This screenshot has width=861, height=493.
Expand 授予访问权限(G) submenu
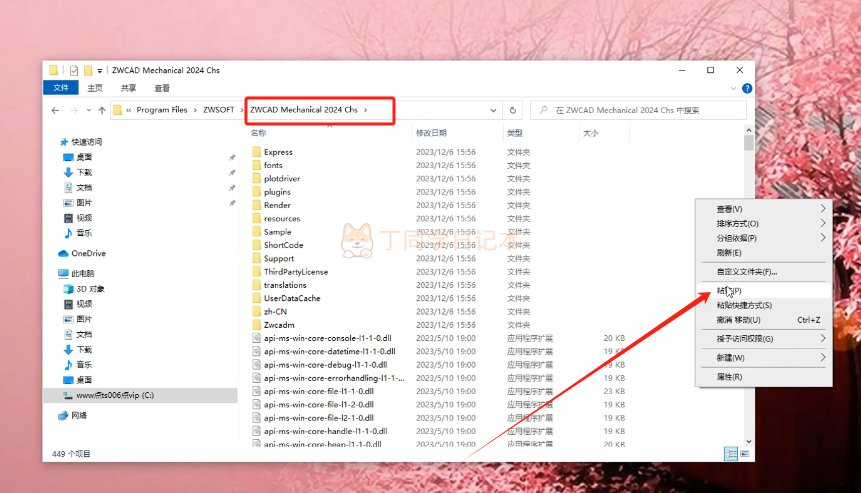pyautogui.click(x=764, y=339)
